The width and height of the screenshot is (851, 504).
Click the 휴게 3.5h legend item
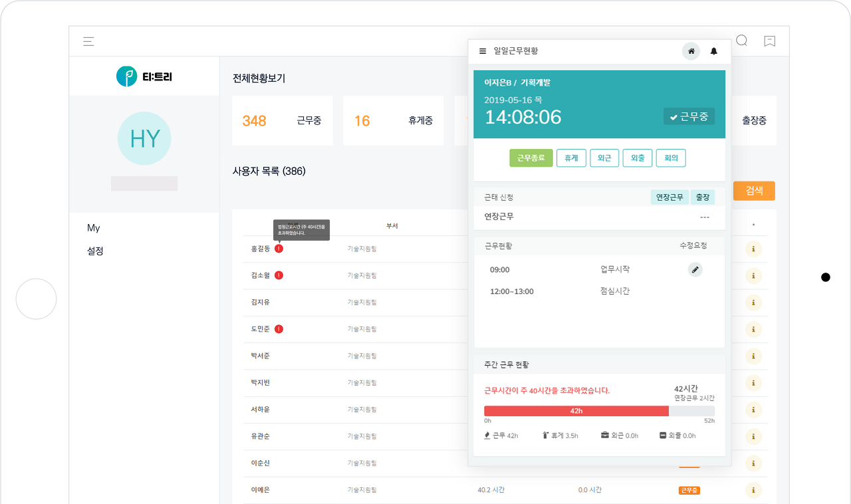click(560, 436)
